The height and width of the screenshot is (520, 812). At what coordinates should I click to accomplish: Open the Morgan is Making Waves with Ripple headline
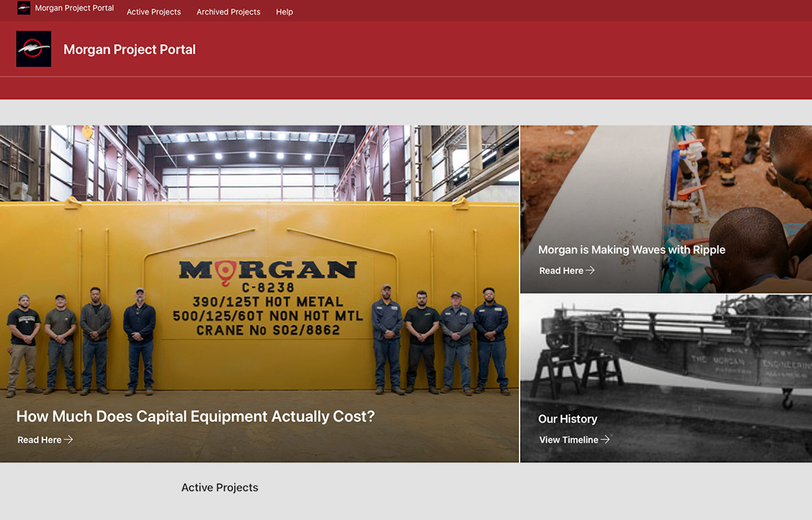pyautogui.click(x=632, y=250)
